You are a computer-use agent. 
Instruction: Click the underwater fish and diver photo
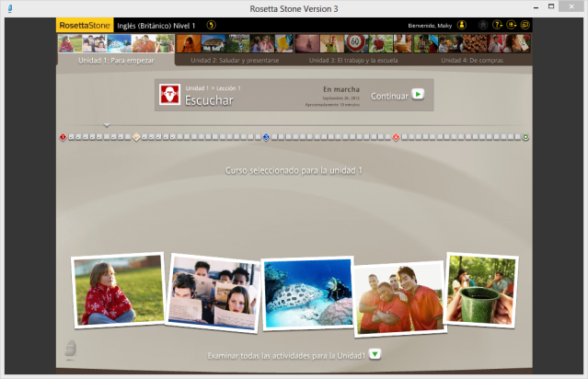(x=306, y=293)
